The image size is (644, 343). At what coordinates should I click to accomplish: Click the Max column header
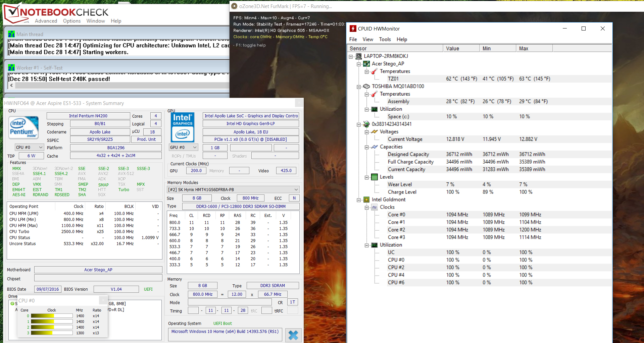[x=534, y=48]
